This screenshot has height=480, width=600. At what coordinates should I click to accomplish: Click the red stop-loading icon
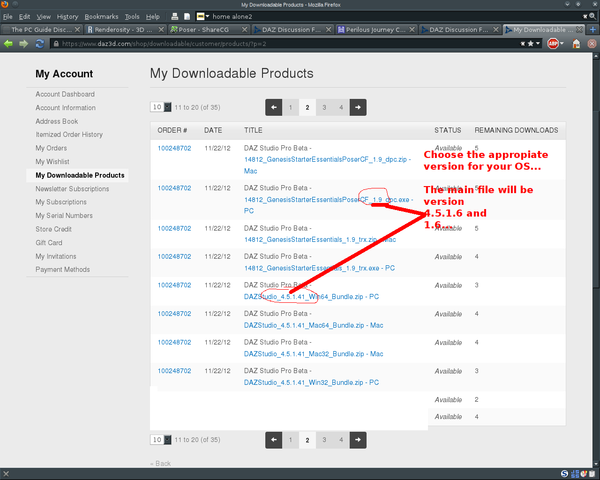[592, 44]
